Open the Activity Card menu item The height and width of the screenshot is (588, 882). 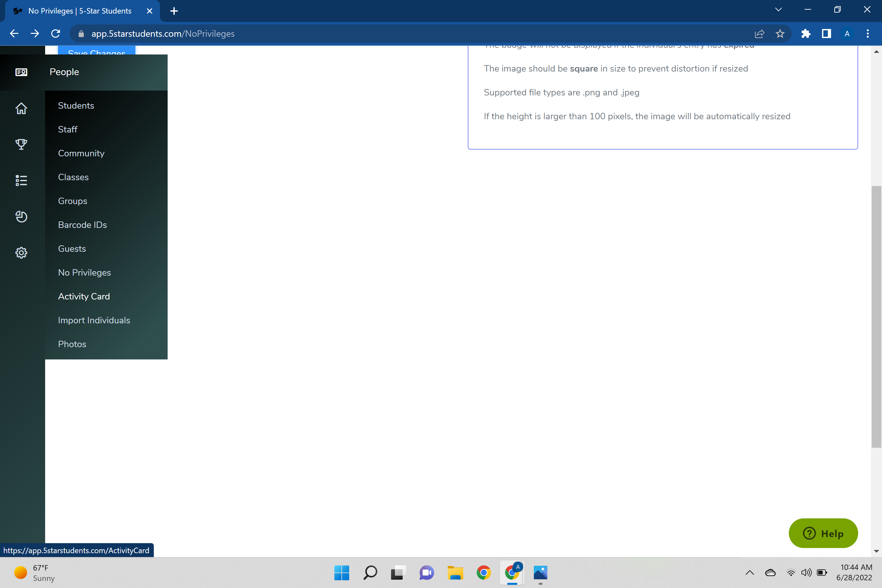click(84, 296)
